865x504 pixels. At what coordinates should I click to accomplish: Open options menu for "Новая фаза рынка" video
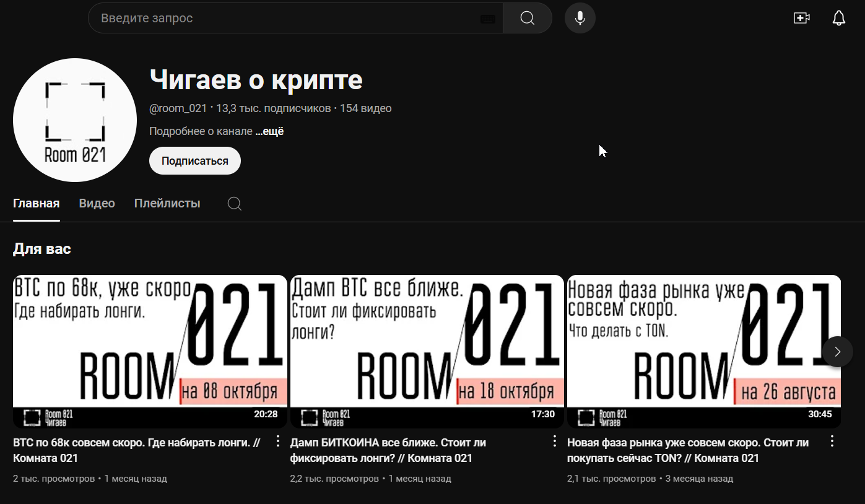pos(832,441)
